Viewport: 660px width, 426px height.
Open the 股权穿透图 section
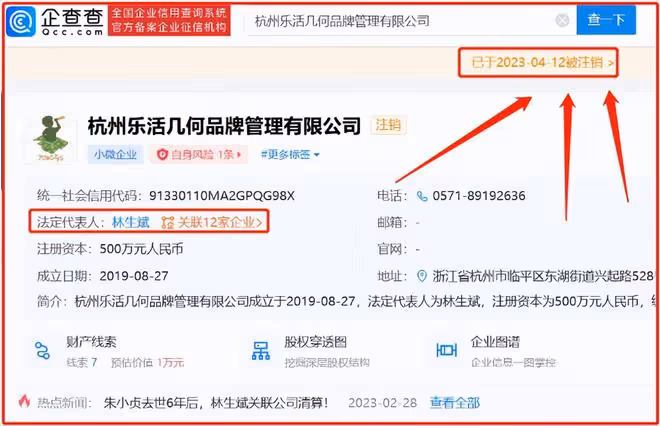(x=311, y=351)
